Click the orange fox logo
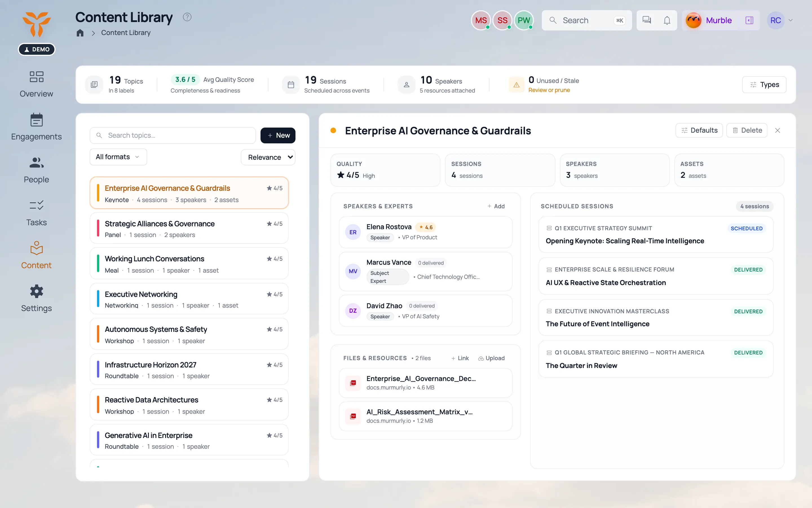Screen dimensions: 812x508 pyautogui.click(x=36, y=24)
